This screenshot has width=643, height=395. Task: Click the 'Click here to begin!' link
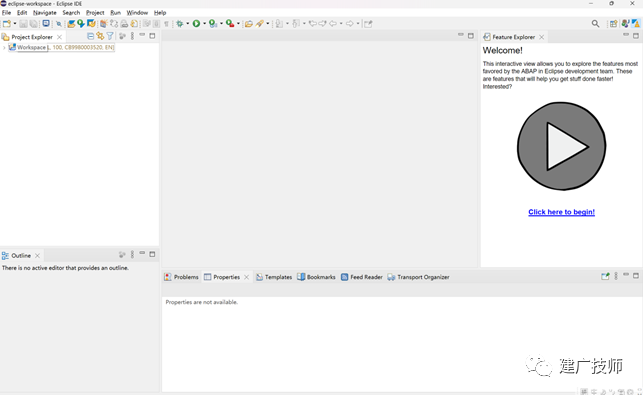pos(561,212)
